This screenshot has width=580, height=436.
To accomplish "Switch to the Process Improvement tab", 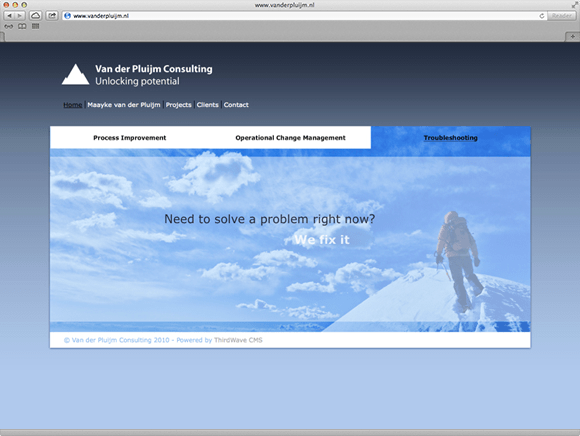I will 129,138.
